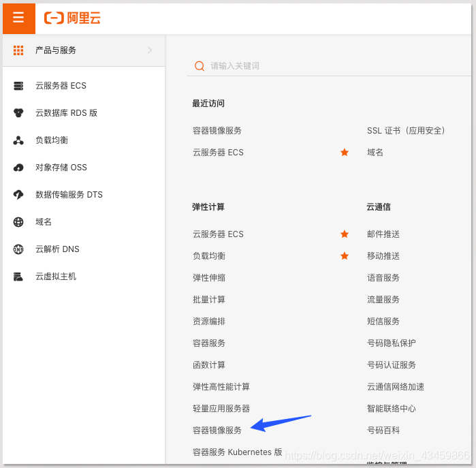Click the products and services grid icon
The height and width of the screenshot is (468, 476).
[x=18, y=50]
